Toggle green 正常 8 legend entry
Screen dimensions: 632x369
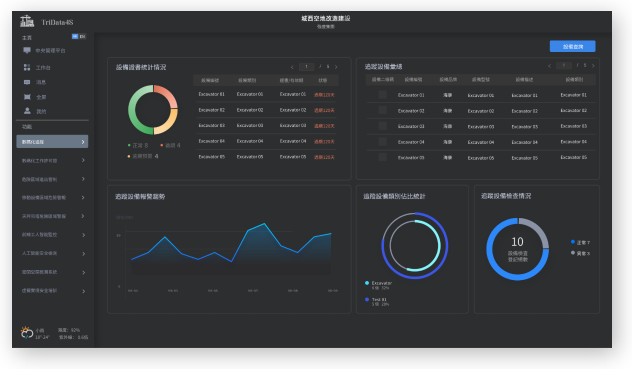pos(138,145)
